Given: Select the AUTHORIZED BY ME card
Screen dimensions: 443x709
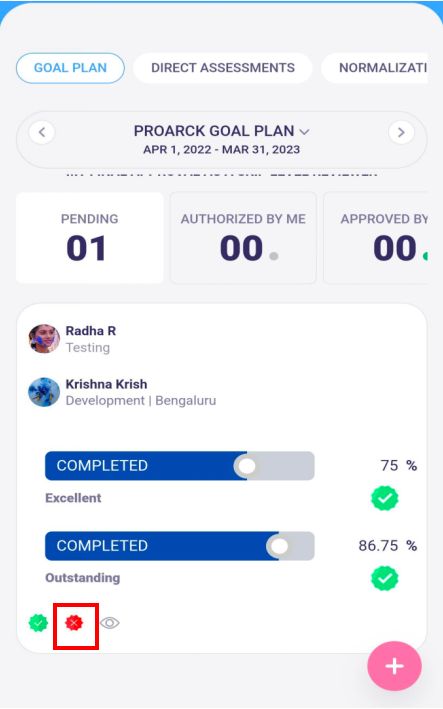Looking at the screenshot, I should click(x=243, y=238).
